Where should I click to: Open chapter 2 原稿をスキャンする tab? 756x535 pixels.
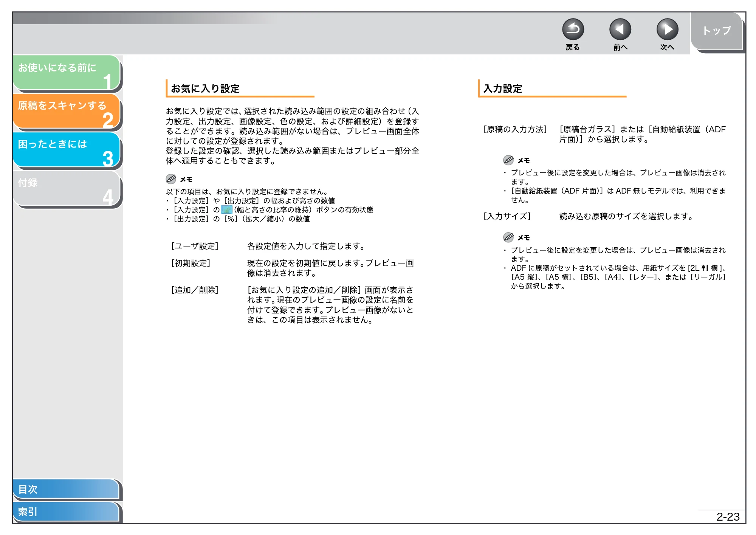pyautogui.click(x=67, y=111)
